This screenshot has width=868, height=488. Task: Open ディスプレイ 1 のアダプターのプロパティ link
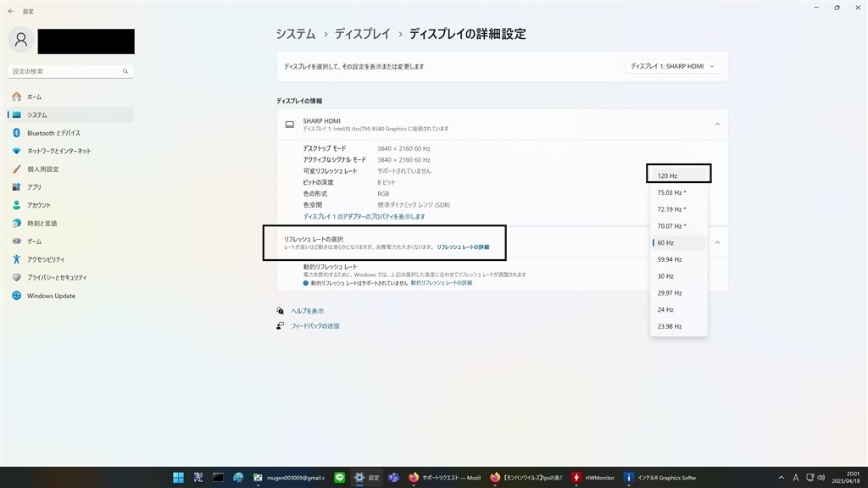(364, 217)
